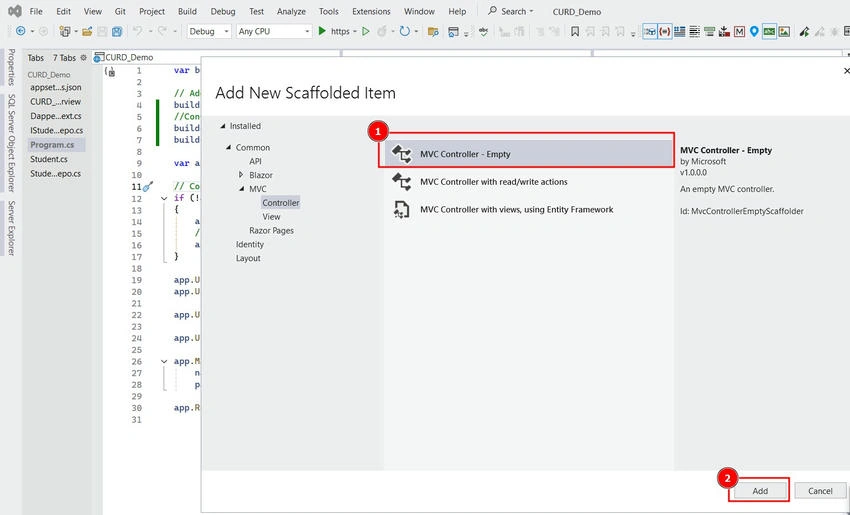Click the horizontal text lines toolbar icon

[x=694, y=31]
